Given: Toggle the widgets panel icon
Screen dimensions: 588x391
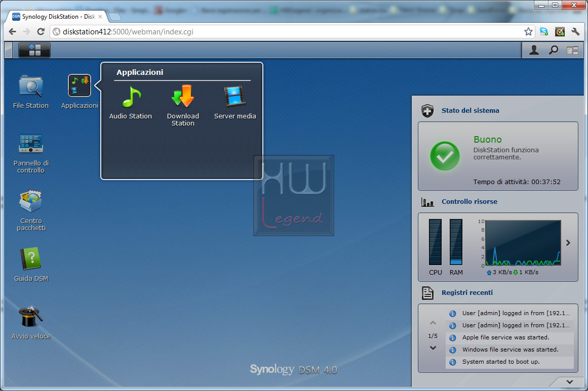Looking at the screenshot, I should tap(573, 50).
